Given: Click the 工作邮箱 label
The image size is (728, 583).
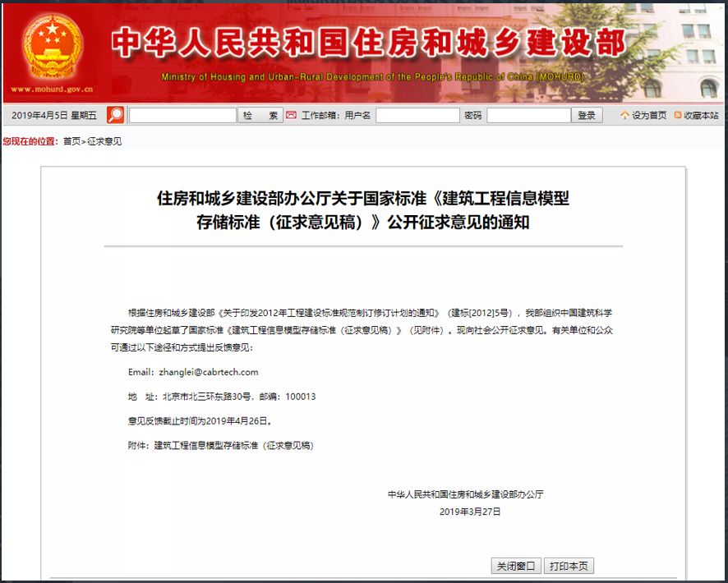Looking at the screenshot, I should (319, 115).
